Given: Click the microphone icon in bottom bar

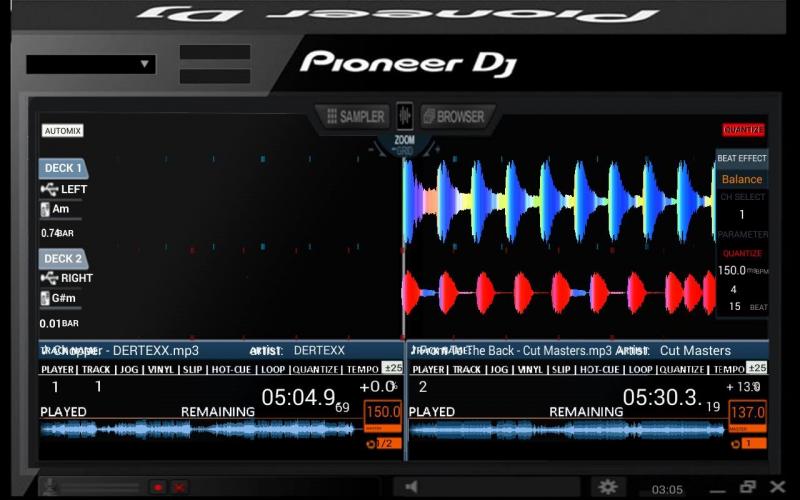Looking at the screenshot, I should (49, 487).
